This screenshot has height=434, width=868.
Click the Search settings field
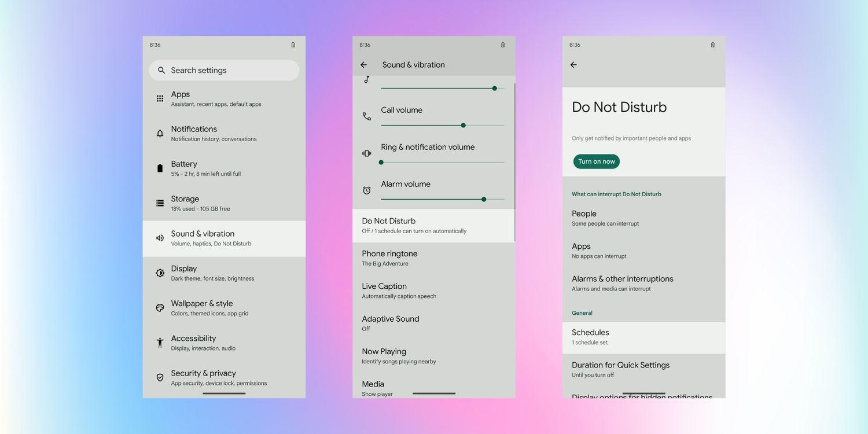coord(224,70)
